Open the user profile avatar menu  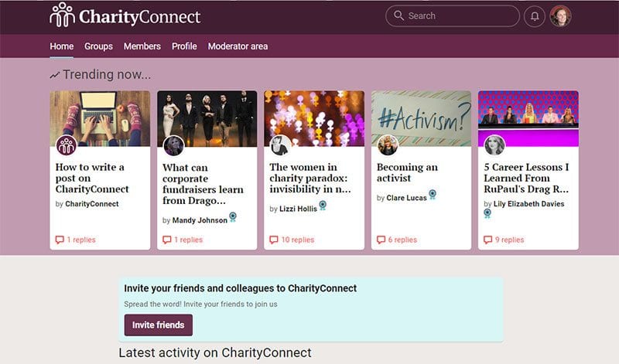click(x=560, y=16)
